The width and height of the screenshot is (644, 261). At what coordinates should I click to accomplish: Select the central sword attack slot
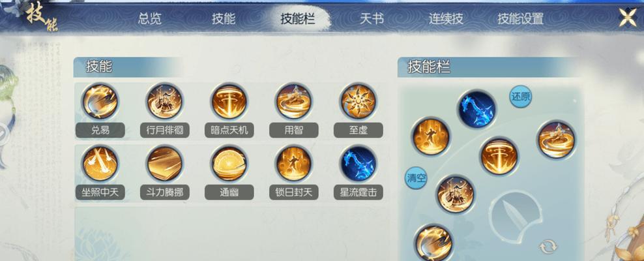pos(516,216)
